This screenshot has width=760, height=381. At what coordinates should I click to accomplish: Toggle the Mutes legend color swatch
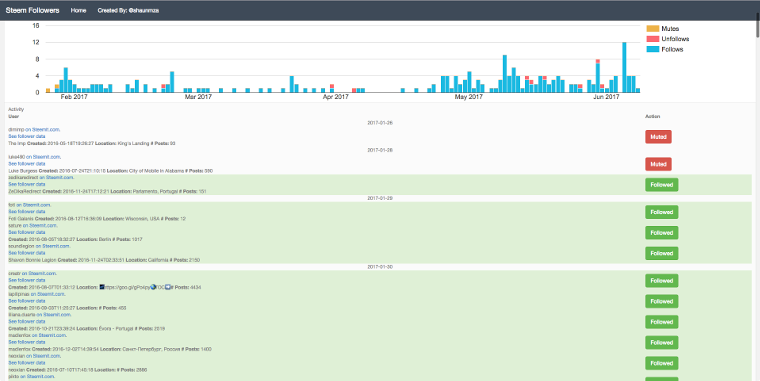pos(653,29)
